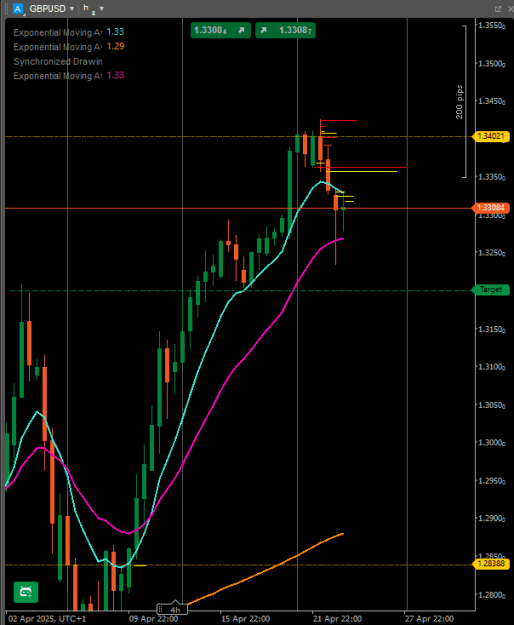This screenshot has width=514, height=625.
Task: Click the 200 pips measurement bracket label
Action: [x=459, y=102]
